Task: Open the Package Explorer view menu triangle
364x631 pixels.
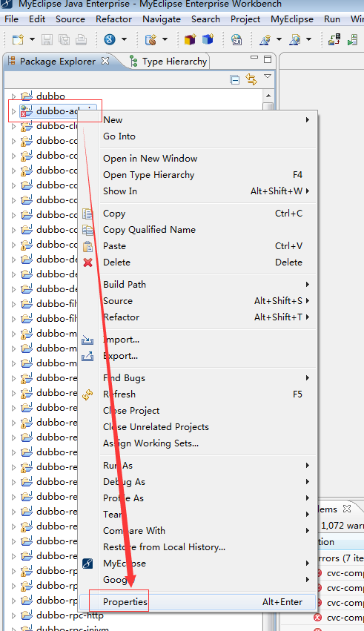Action: point(268,76)
